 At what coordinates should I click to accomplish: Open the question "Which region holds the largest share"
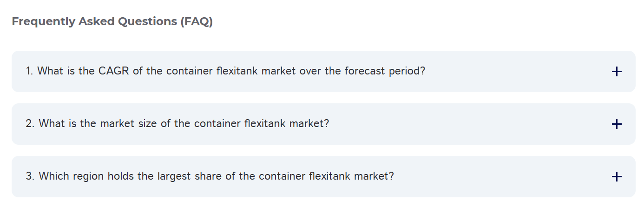[x=210, y=177]
